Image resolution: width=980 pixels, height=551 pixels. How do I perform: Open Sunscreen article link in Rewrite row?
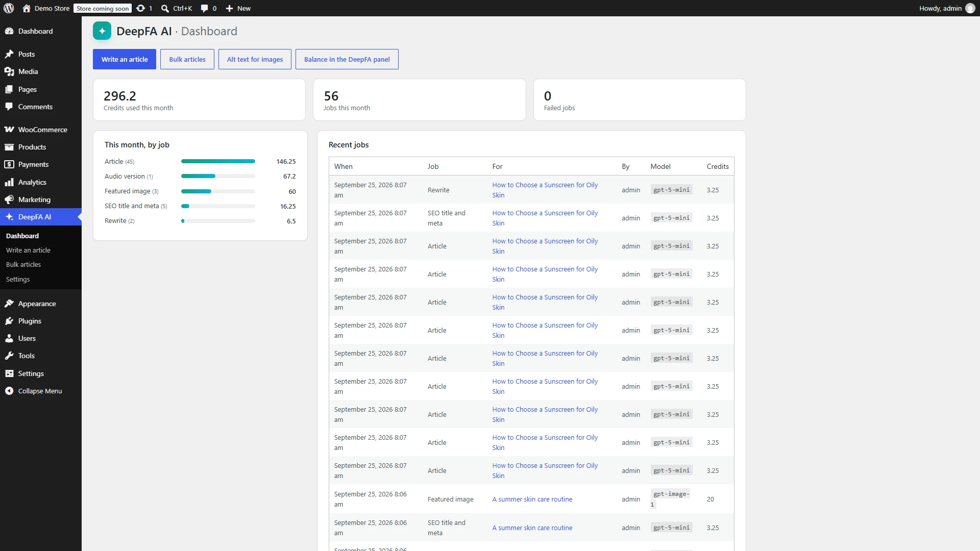[x=545, y=190]
